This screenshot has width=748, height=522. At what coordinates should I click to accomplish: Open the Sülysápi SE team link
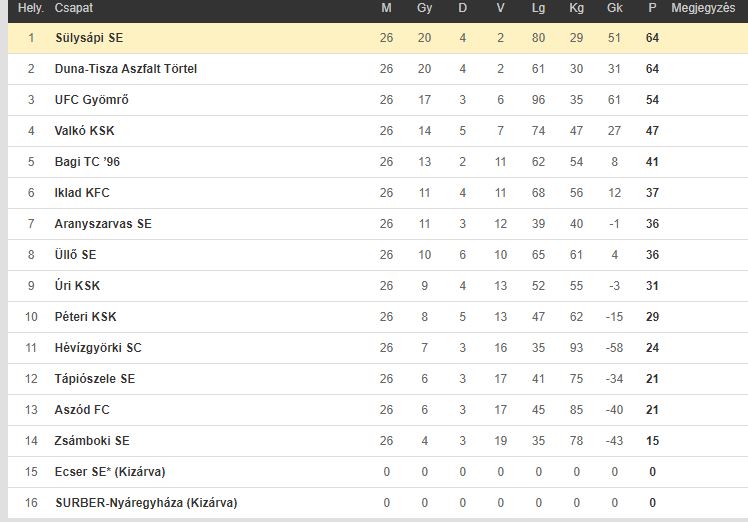click(x=89, y=38)
